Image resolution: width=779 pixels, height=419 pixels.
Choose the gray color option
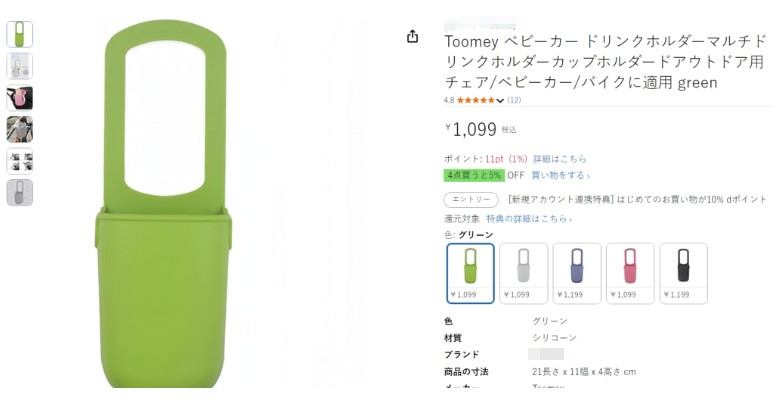click(524, 273)
